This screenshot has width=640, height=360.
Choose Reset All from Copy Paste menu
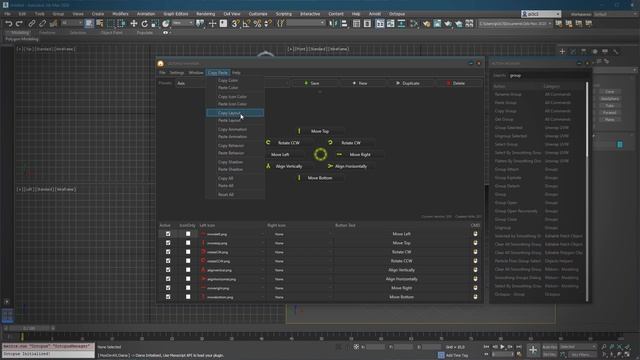(x=235, y=195)
